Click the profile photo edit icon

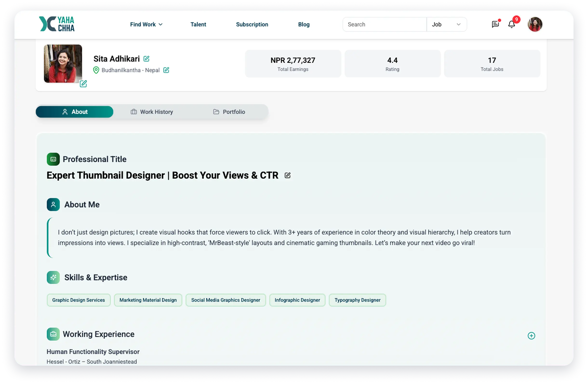(x=83, y=84)
